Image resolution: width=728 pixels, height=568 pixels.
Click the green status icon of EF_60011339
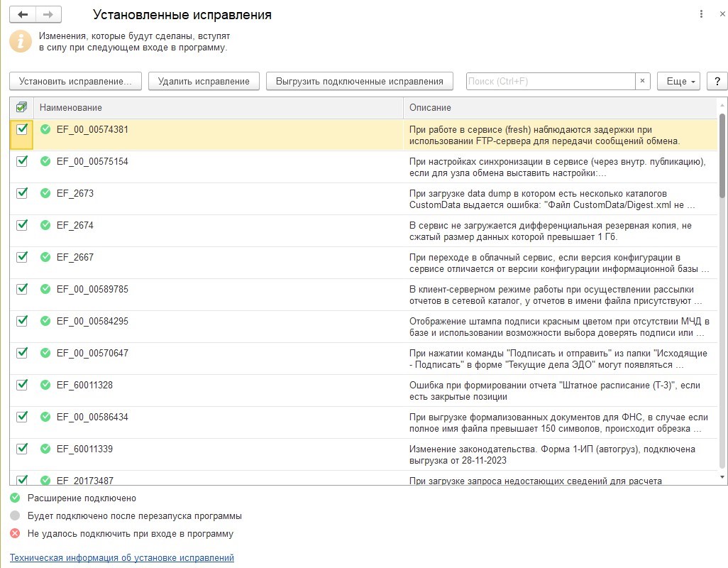click(45, 449)
